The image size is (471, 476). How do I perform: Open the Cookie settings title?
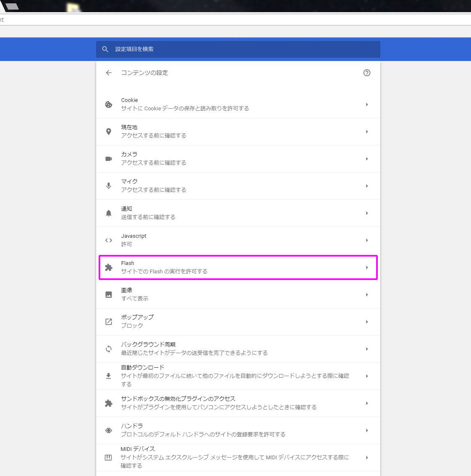pos(130,100)
